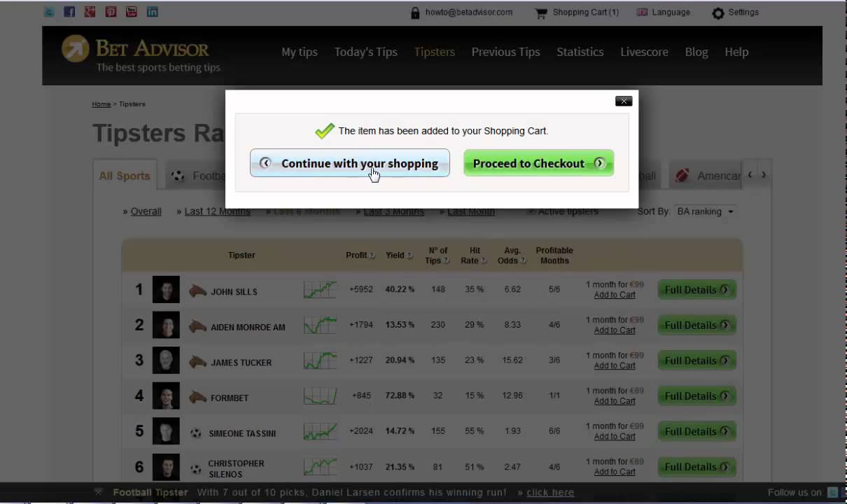Viewport: 847px width, 504px height.
Task: Close the shopping cart popup dialog
Action: 624,101
